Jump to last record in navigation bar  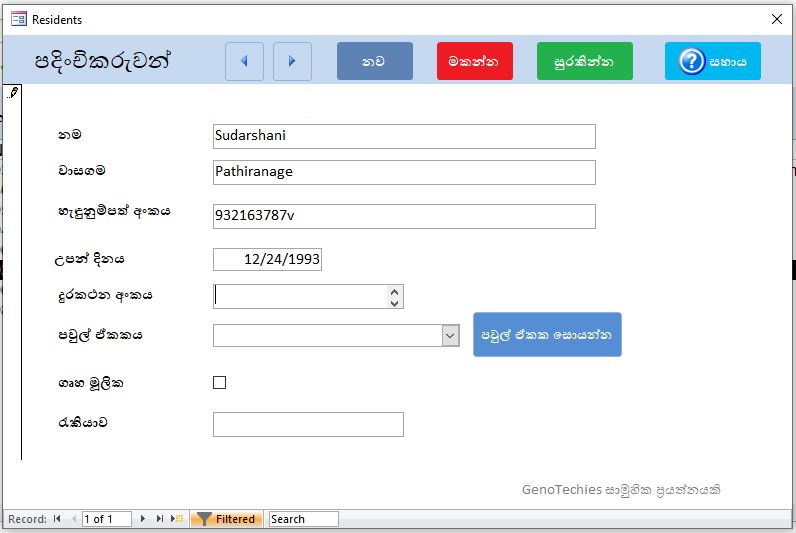click(160, 518)
